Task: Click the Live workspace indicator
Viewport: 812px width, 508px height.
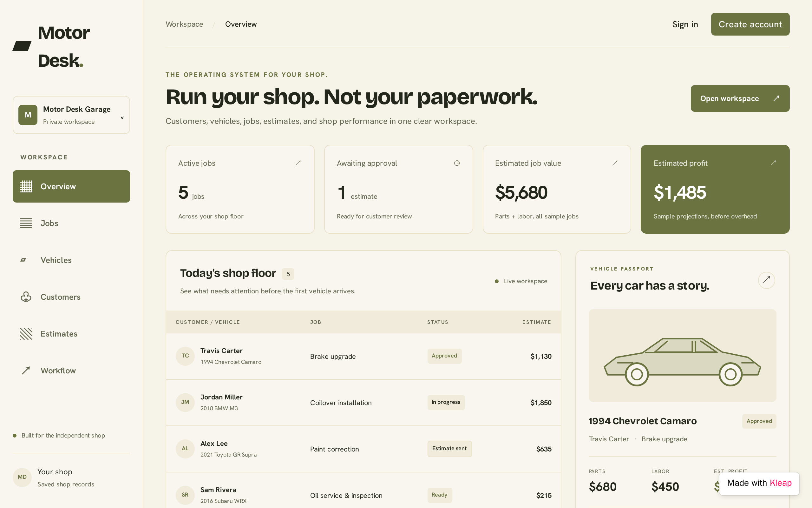Action: tap(521, 281)
